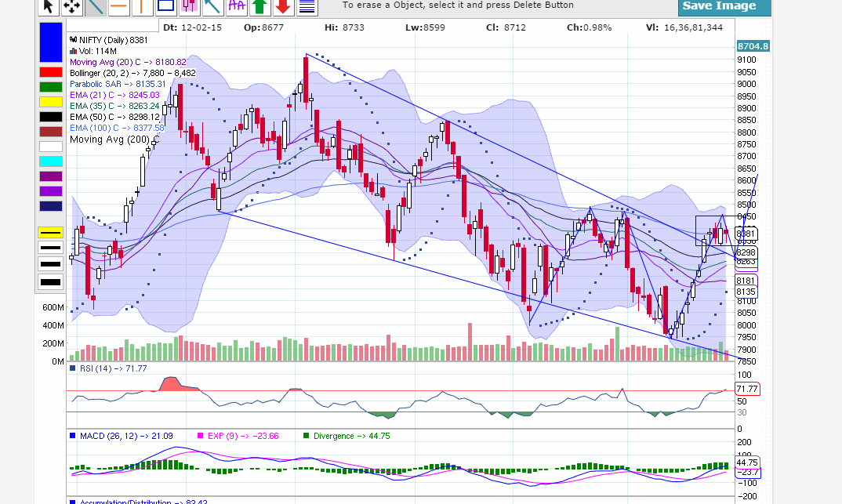Click the Vl: 16,36,81,344 volume readout
Image resolution: width=842 pixels, height=504 pixels.
684,27
